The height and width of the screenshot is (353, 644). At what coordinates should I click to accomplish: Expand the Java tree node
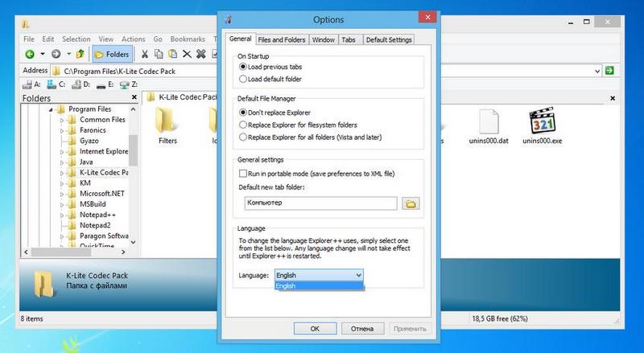(x=62, y=162)
